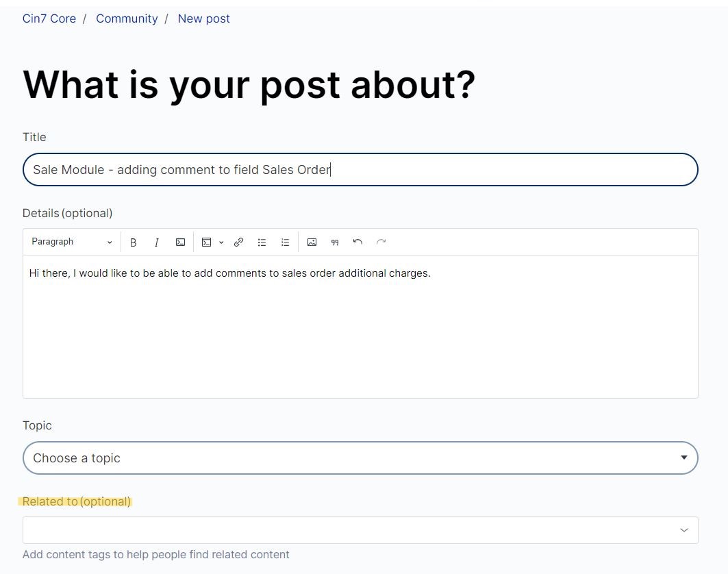Insert inline code in details
The image size is (728, 574).
pyautogui.click(x=180, y=242)
